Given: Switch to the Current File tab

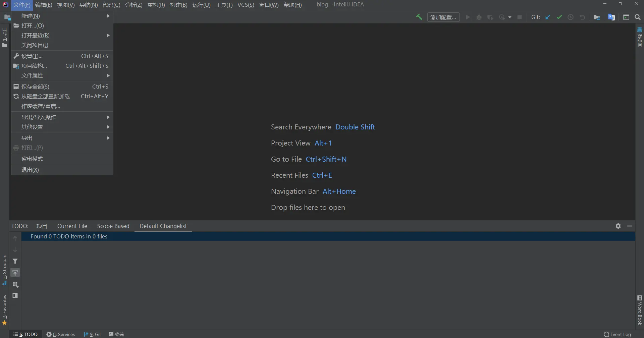Looking at the screenshot, I should coord(72,226).
